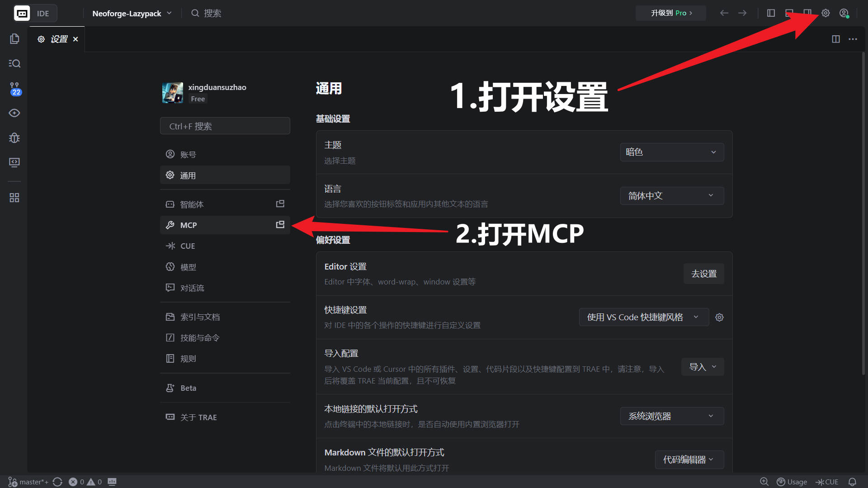Click the settings page vertical scrollbar

[863, 213]
